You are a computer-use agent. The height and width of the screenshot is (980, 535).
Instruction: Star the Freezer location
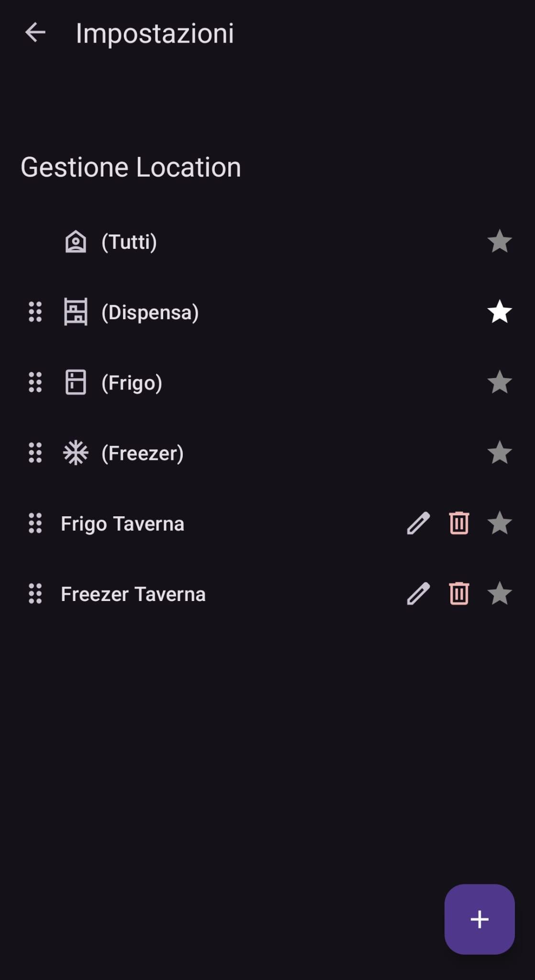[499, 453]
